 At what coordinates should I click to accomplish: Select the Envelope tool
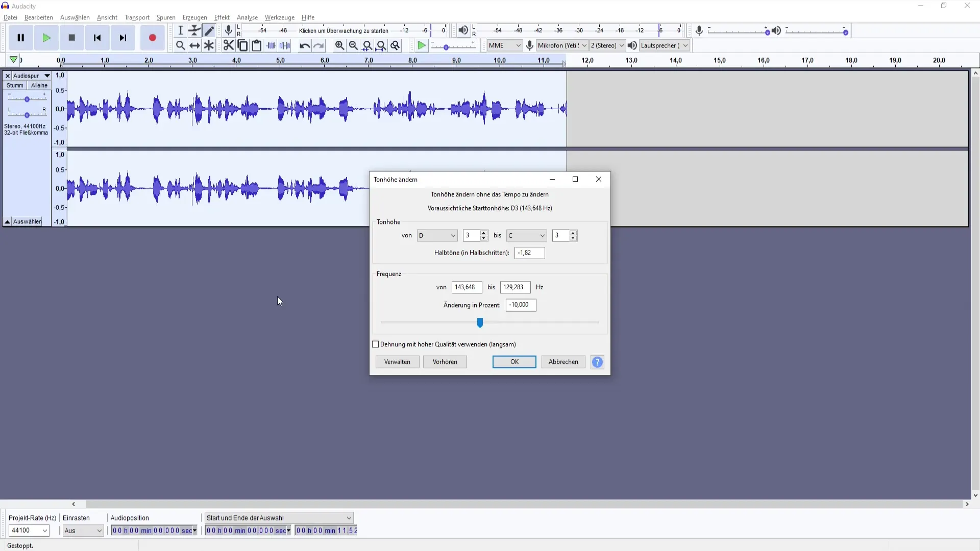click(x=194, y=31)
